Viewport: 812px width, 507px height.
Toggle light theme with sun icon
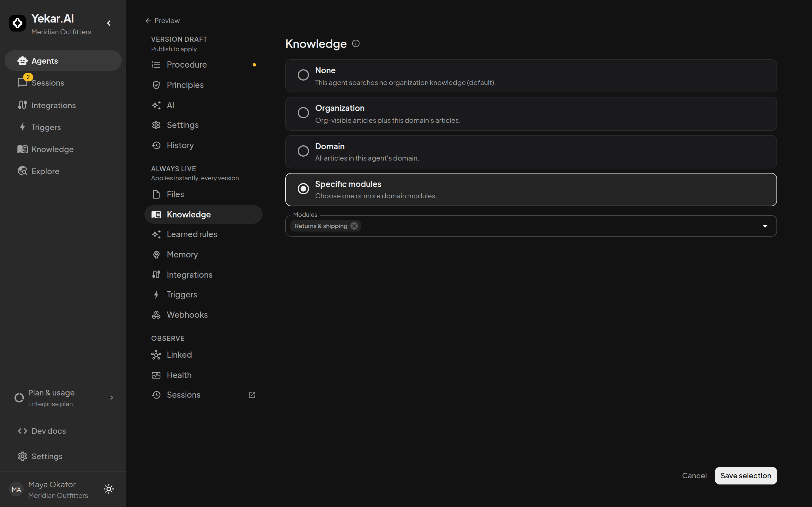tap(109, 489)
